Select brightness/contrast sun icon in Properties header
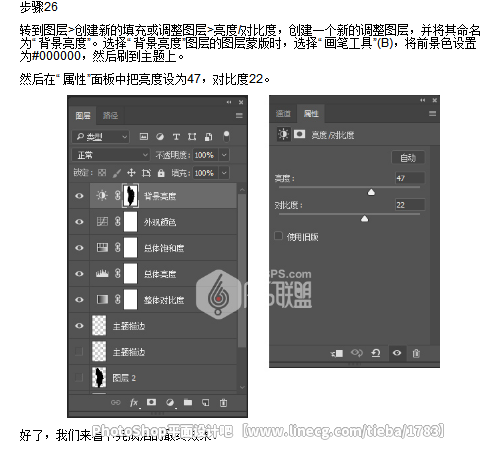 (x=284, y=134)
